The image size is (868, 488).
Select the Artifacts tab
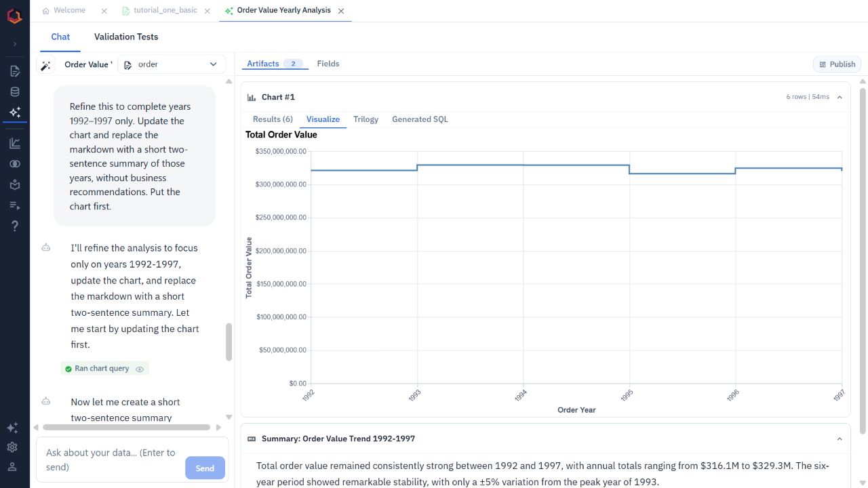click(x=275, y=64)
